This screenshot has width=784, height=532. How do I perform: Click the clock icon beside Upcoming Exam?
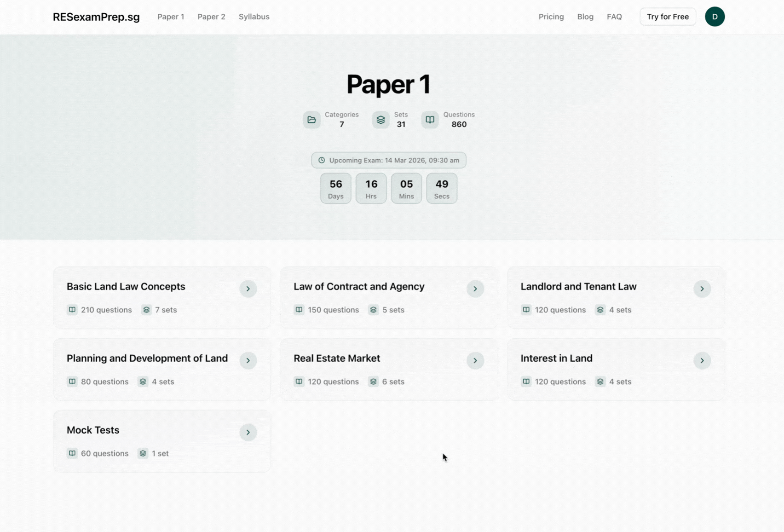click(322, 160)
